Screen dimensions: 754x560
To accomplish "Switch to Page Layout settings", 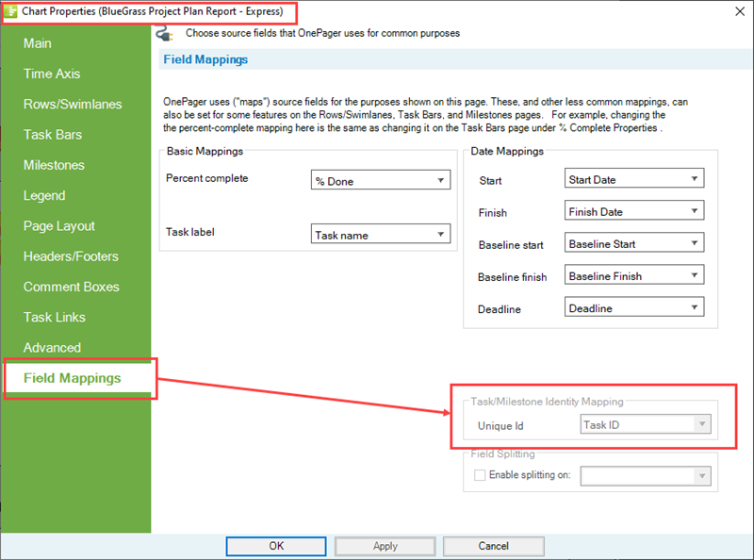I will tap(59, 225).
